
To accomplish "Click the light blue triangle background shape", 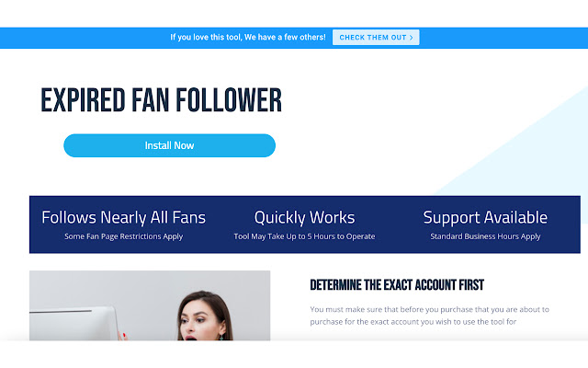I will [x=533, y=157].
